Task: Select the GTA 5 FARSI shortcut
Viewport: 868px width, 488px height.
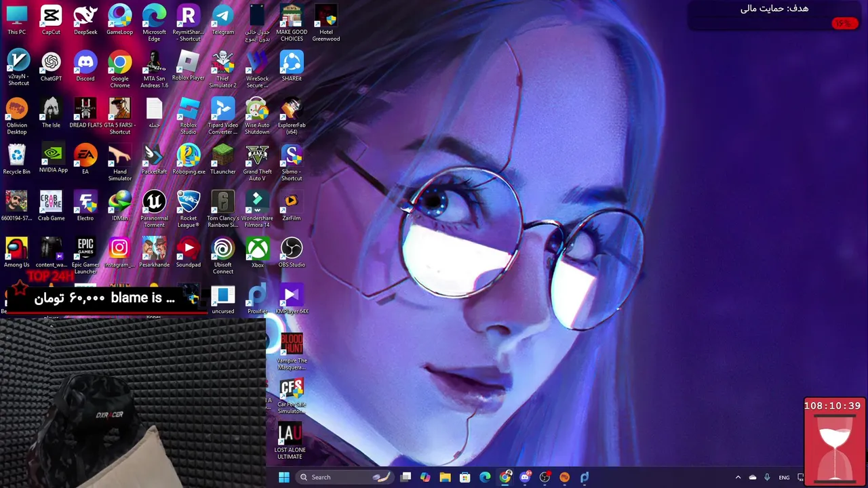Action: 120,116
